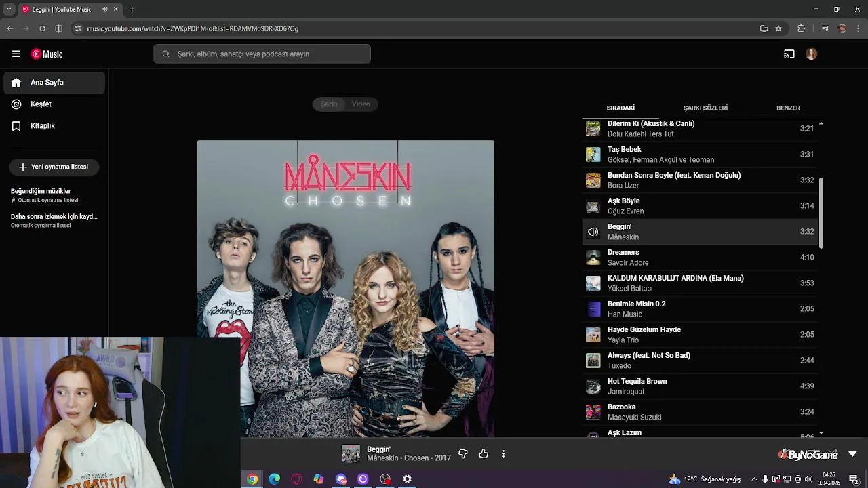
Task: Click KALDUM KARABULUT ARDİNA thumbnail
Action: (593, 283)
